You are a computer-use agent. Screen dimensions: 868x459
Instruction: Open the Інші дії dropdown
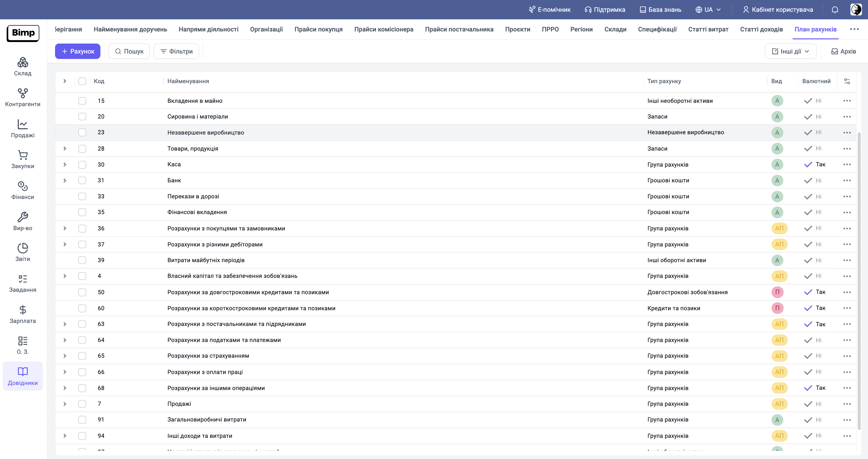(791, 51)
